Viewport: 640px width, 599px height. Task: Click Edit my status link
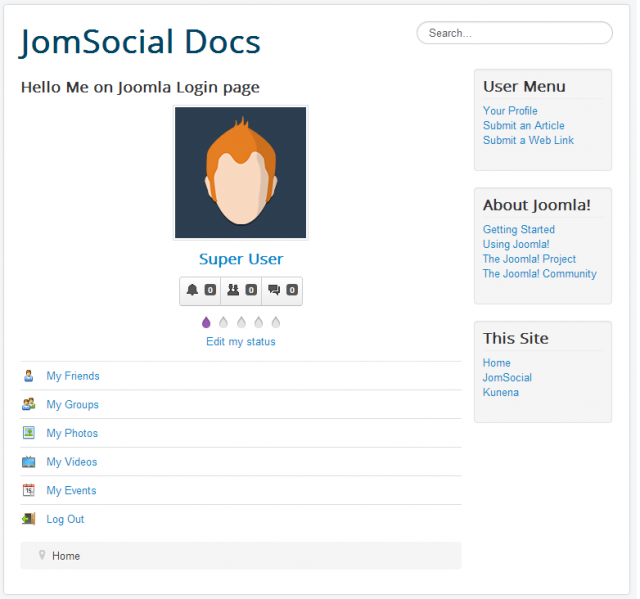click(241, 342)
